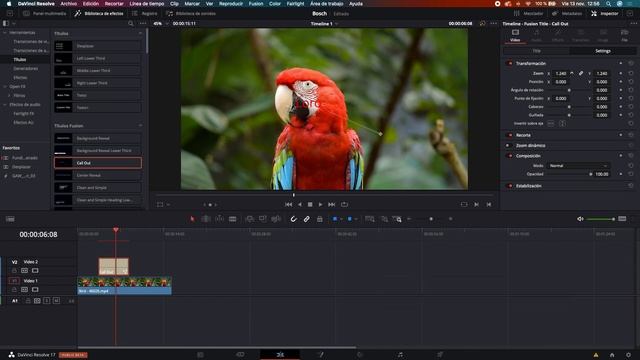Select Títulos in effects tree

[x=20, y=60]
